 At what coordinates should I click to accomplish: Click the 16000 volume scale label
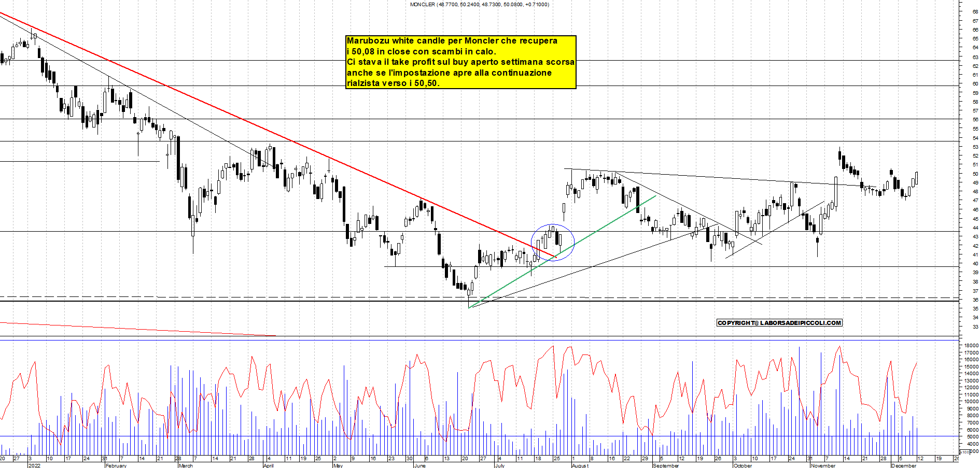971,359
